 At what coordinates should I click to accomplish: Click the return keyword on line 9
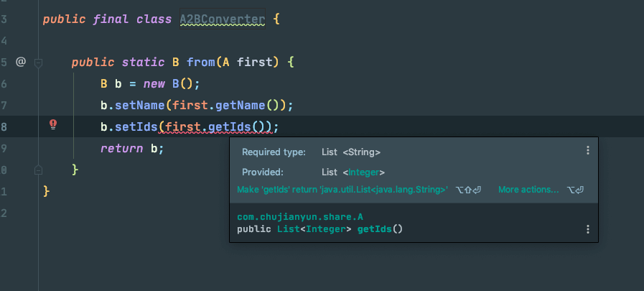pyautogui.click(x=121, y=149)
